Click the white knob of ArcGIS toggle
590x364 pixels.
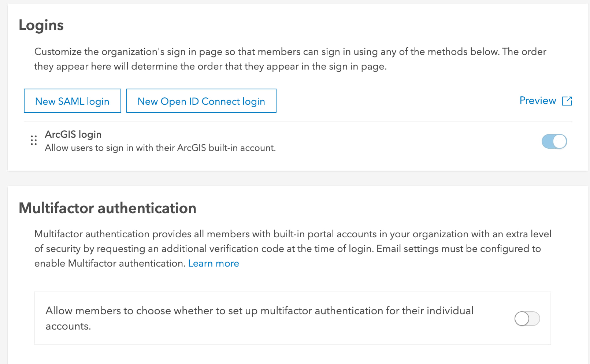pos(560,141)
